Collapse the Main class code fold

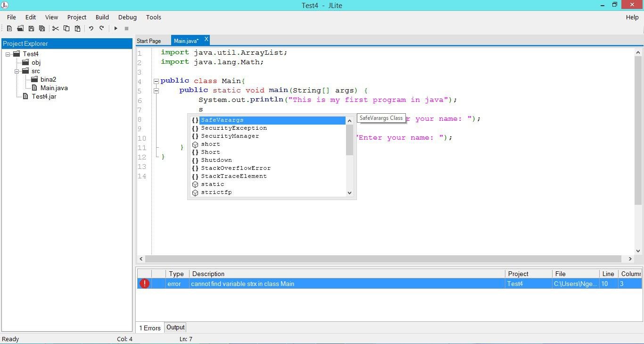[x=156, y=81]
